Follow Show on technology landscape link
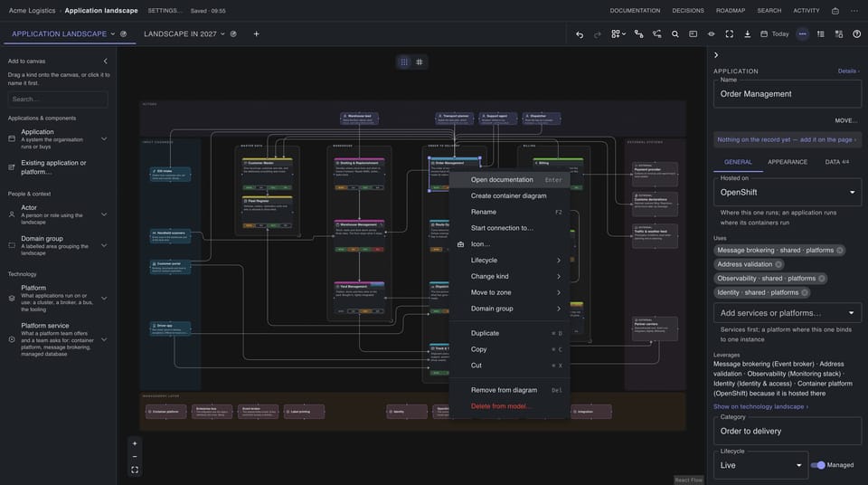 point(760,407)
